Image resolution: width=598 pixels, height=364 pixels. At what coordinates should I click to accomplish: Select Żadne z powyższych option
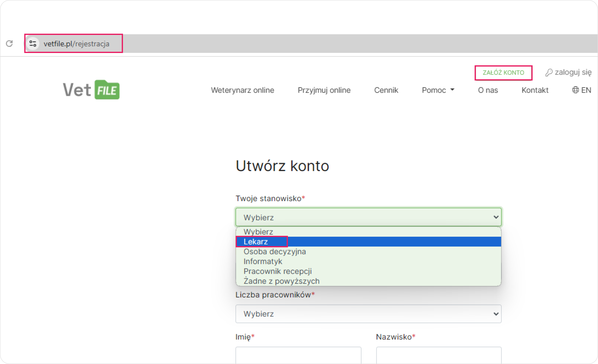(x=368, y=281)
